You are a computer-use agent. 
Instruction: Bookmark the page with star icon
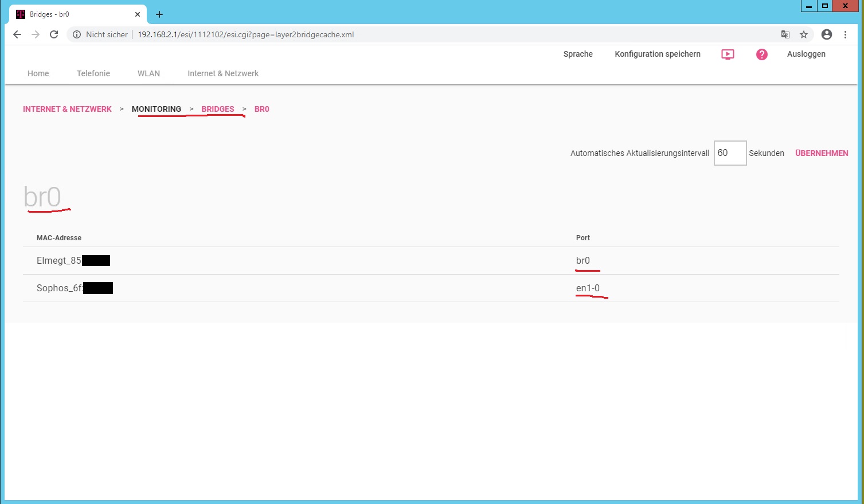pos(804,34)
